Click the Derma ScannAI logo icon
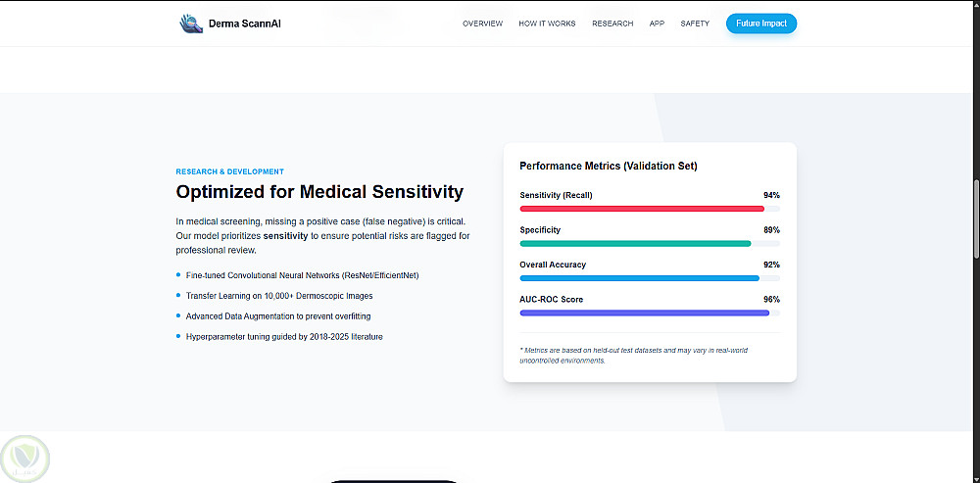 190,24
